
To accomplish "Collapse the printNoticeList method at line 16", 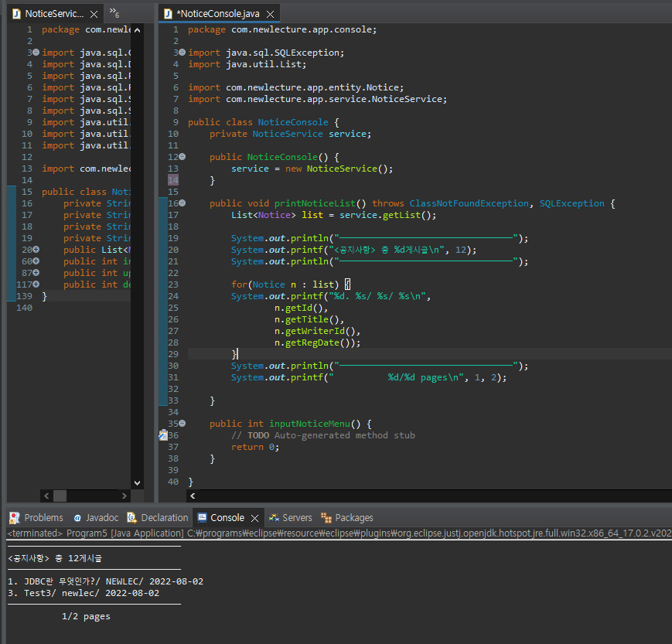I will [x=182, y=203].
